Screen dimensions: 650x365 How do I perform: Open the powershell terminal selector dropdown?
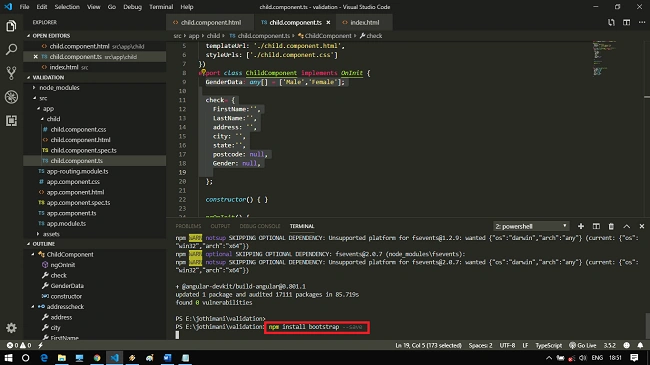tap(531, 226)
